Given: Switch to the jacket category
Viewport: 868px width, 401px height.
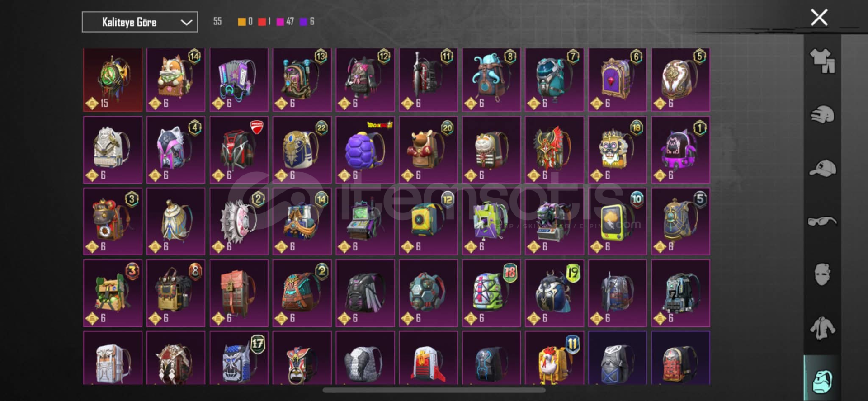Looking at the screenshot, I should [822, 328].
